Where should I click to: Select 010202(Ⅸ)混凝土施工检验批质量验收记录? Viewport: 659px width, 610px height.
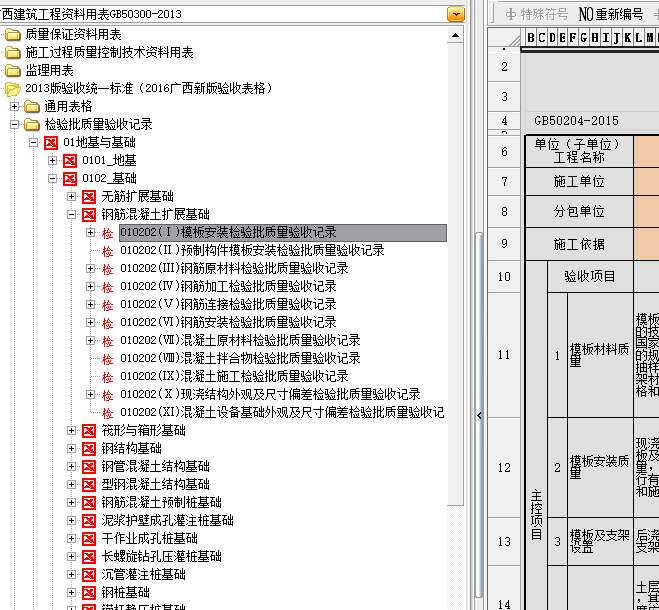pyautogui.click(x=228, y=376)
